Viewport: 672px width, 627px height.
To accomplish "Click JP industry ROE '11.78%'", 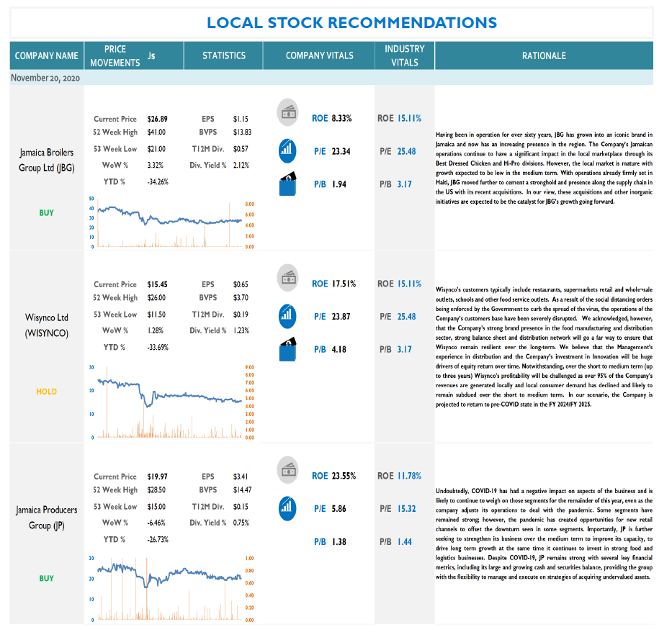I will [x=409, y=476].
